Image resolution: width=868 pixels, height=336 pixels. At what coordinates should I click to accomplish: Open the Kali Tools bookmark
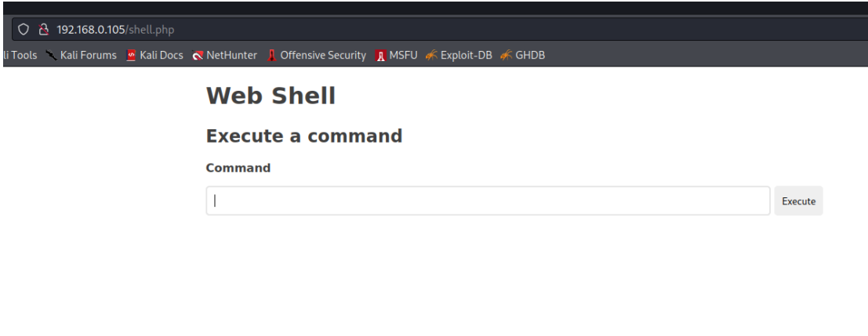pyautogui.click(x=20, y=56)
